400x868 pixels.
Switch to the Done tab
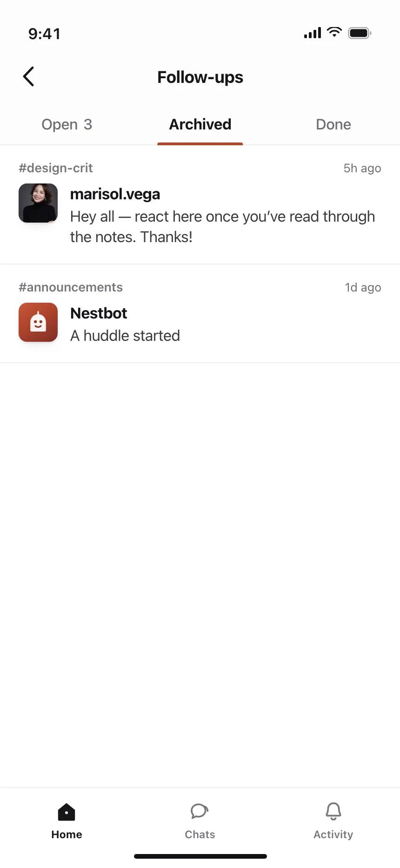333,124
